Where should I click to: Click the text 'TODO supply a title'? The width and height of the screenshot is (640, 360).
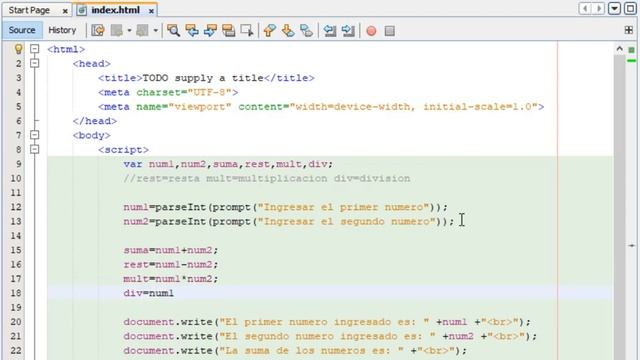tap(203, 78)
